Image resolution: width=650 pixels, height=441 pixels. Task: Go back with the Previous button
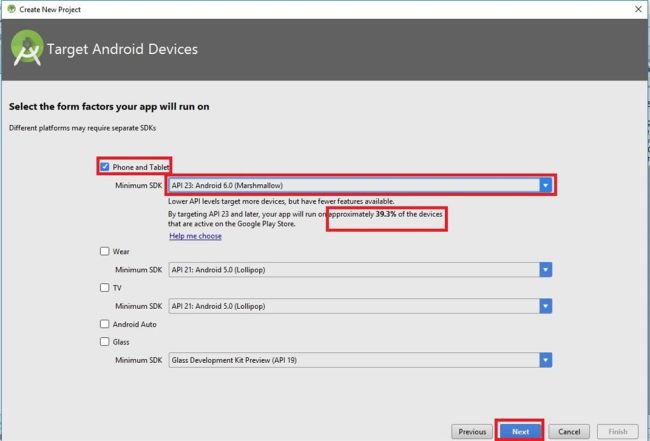[x=472, y=431]
